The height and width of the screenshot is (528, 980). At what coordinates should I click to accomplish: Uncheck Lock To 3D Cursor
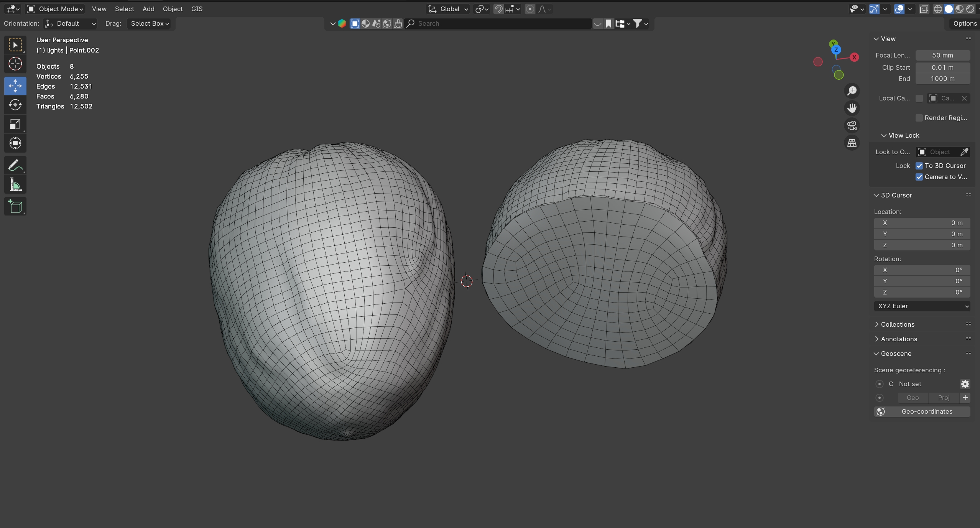[919, 166]
